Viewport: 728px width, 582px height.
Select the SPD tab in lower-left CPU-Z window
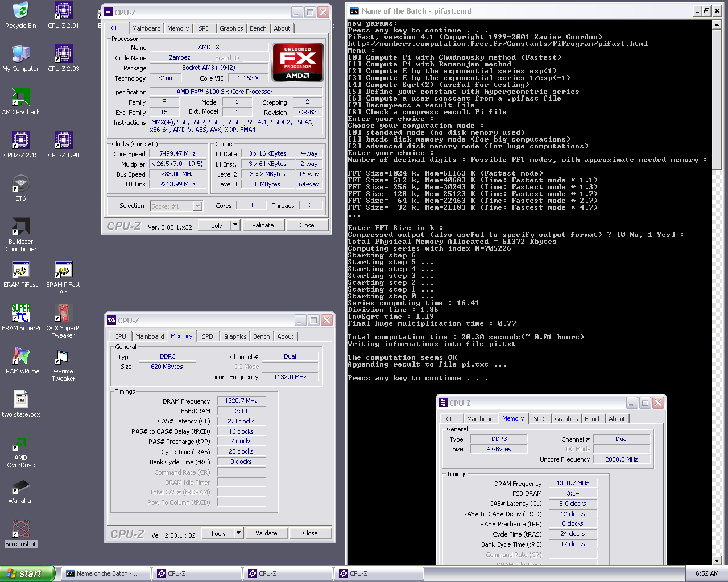(x=208, y=336)
